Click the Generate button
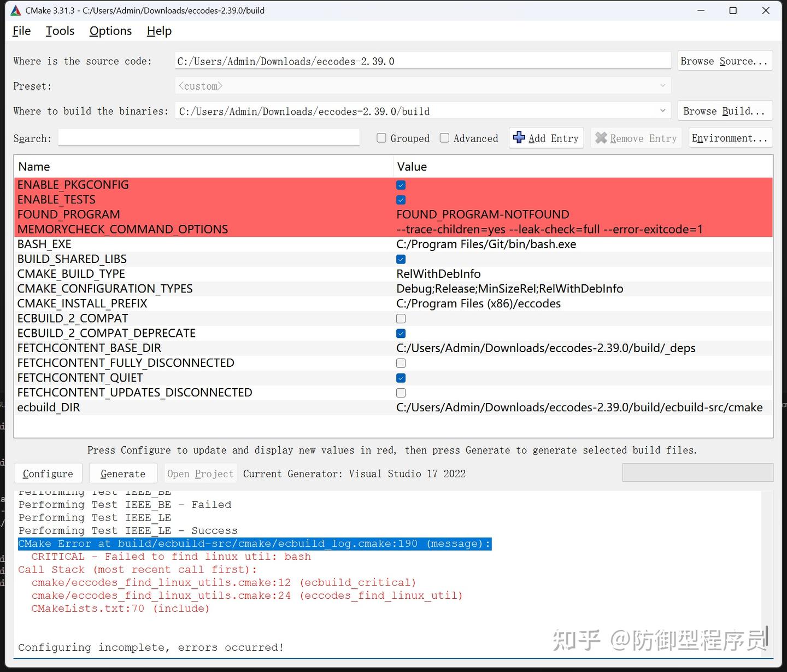Image resolution: width=787 pixels, height=672 pixels. point(123,474)
